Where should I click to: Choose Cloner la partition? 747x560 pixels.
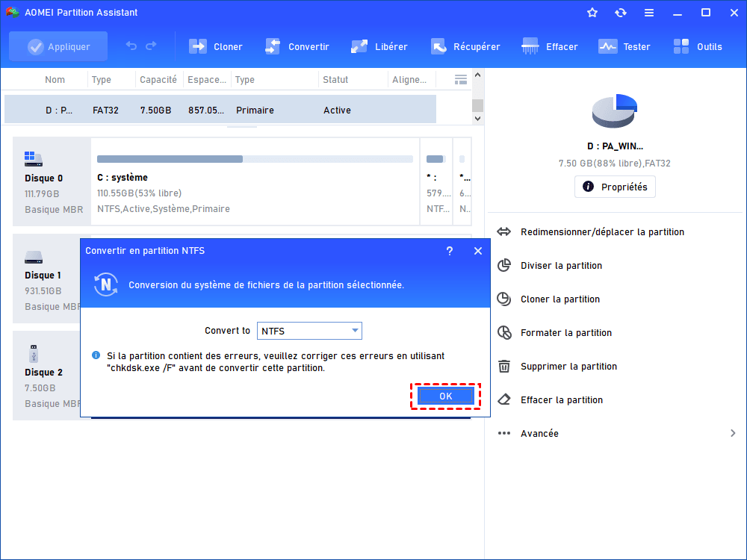560,299
